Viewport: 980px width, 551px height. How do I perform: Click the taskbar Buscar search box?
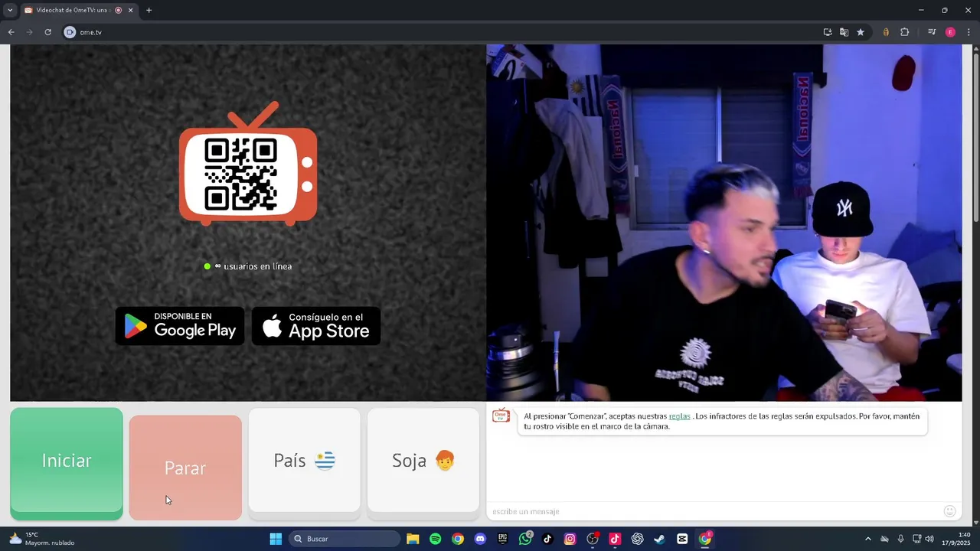345,539
